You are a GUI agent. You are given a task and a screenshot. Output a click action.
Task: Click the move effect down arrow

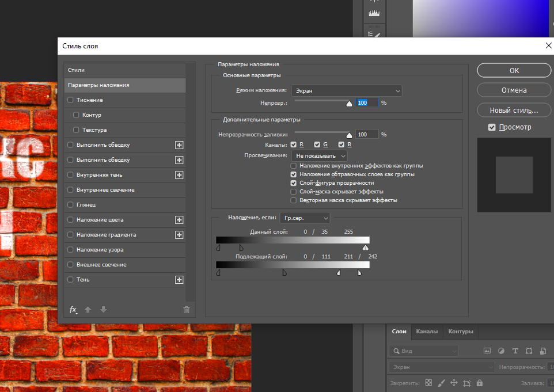(103, 310)
